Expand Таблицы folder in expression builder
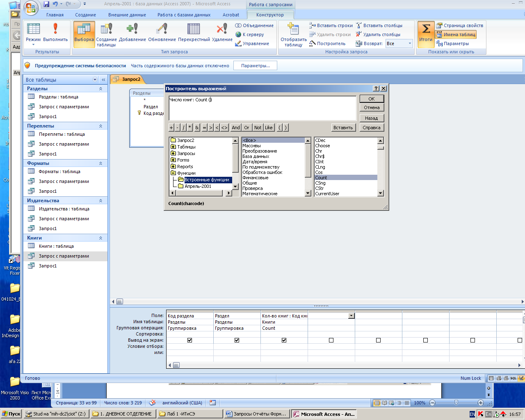 pyautogui.click(x=173, y=147)
